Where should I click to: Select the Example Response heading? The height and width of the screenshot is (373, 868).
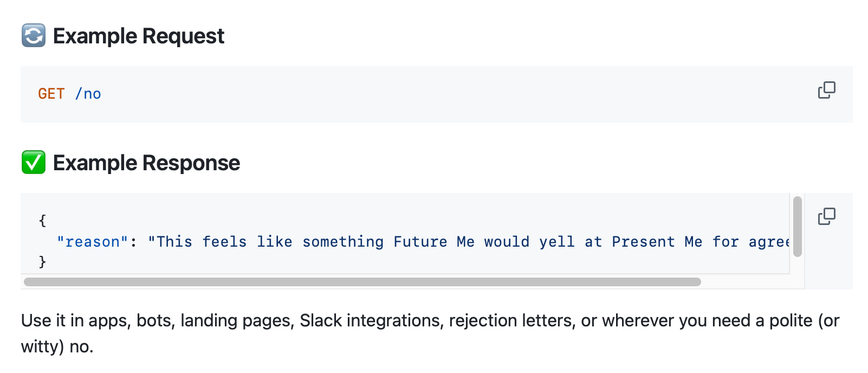pyautogui.click(x=146, y=163)
